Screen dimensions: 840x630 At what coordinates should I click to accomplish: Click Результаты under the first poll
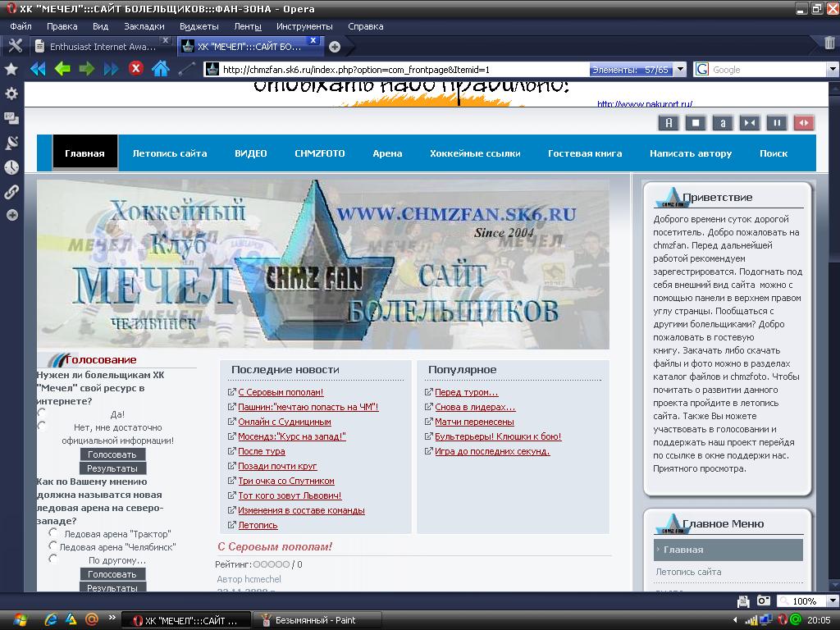112,468
